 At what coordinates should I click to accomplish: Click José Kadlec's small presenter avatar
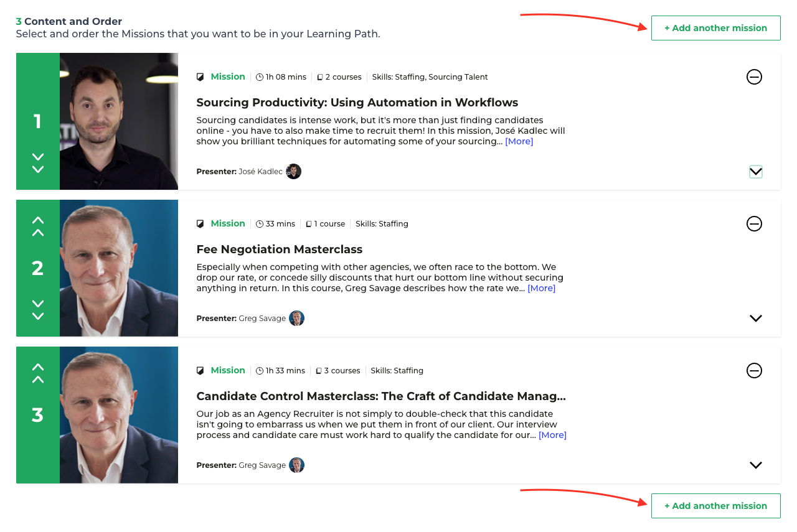pyautogui.click(x=294, y=172)
